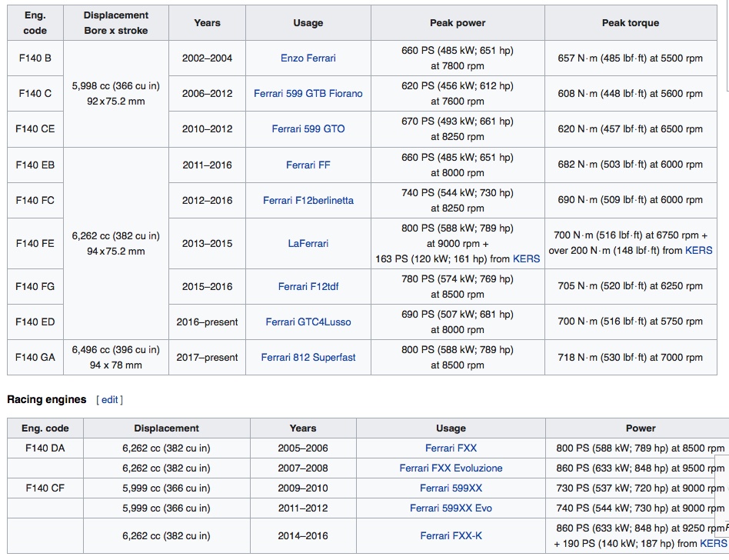Click the 2007–2008 racing years cell
The image size is (729, 560).
coord(303,468)
